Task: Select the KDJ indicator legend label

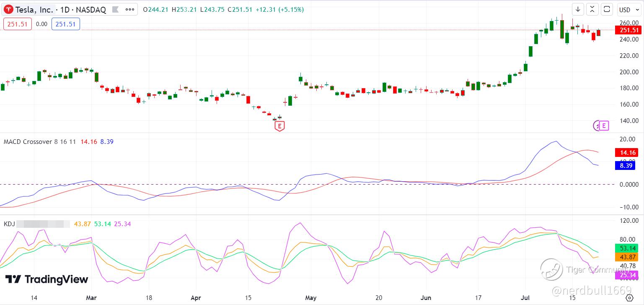Action: [x=9, y=224]
